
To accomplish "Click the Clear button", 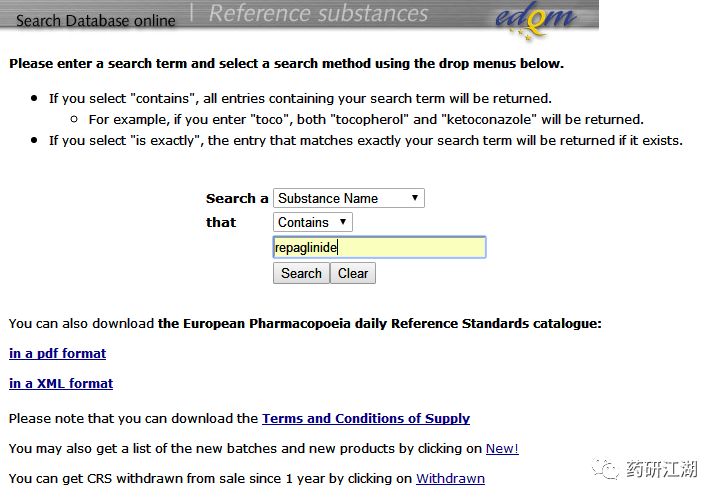I will [x=353, y=273].
